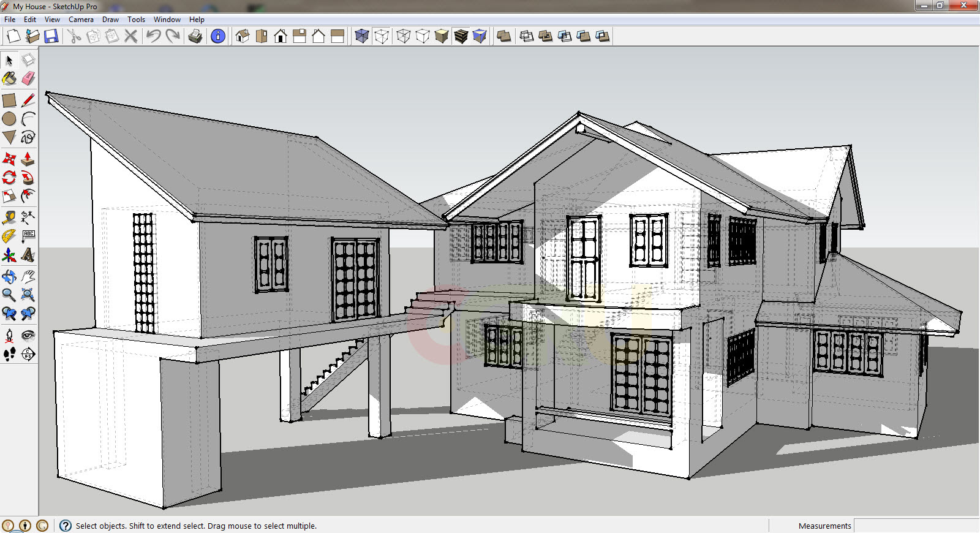Open the Camera menu
The image size is (980, 533).
point(81,20)
